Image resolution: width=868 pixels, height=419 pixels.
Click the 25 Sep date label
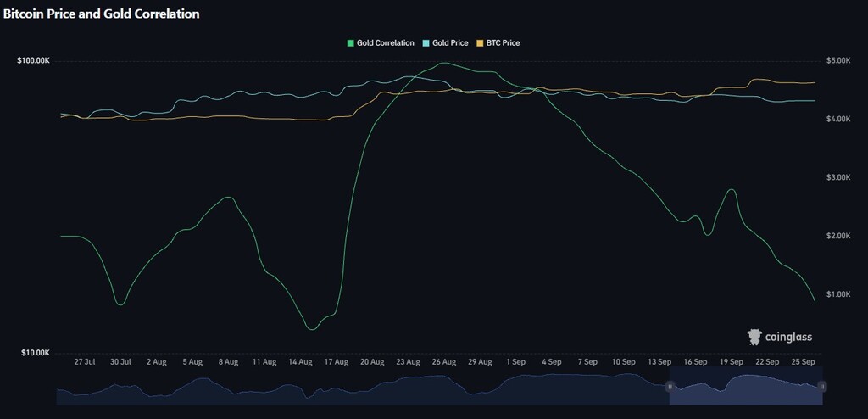click(804, 362)
